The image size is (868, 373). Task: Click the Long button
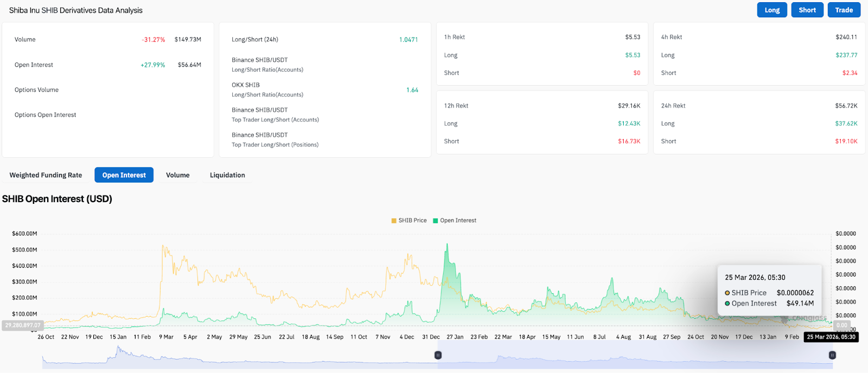pos(771,10)
